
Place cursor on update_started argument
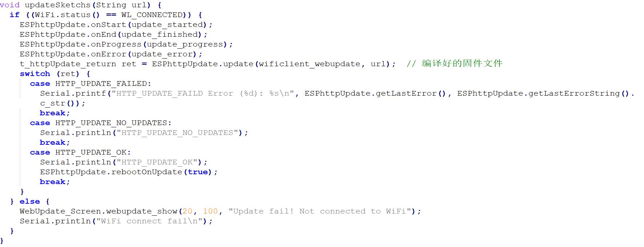(167, 25)
